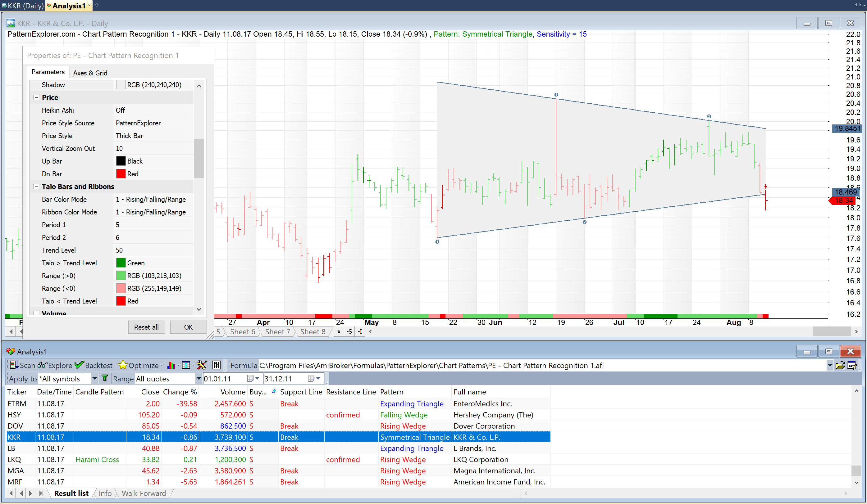Change the Dn Bar red color swatch
Screen dimensions: 867x504
pyautogui.click(x=121, y=173)
